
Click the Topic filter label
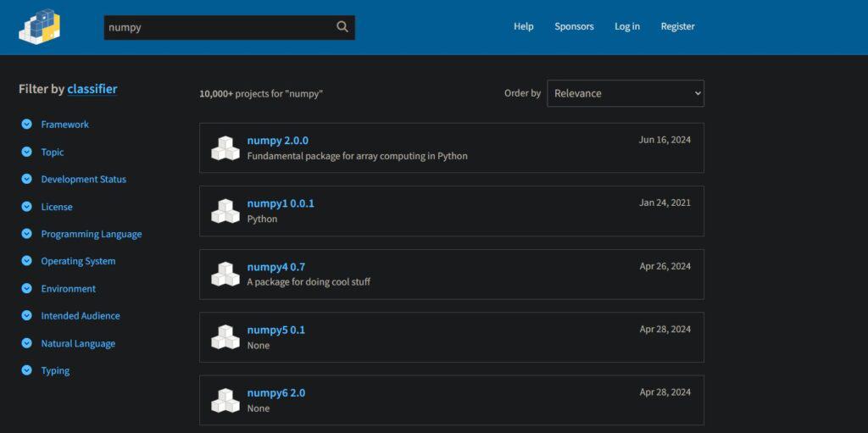click(53, 152)
